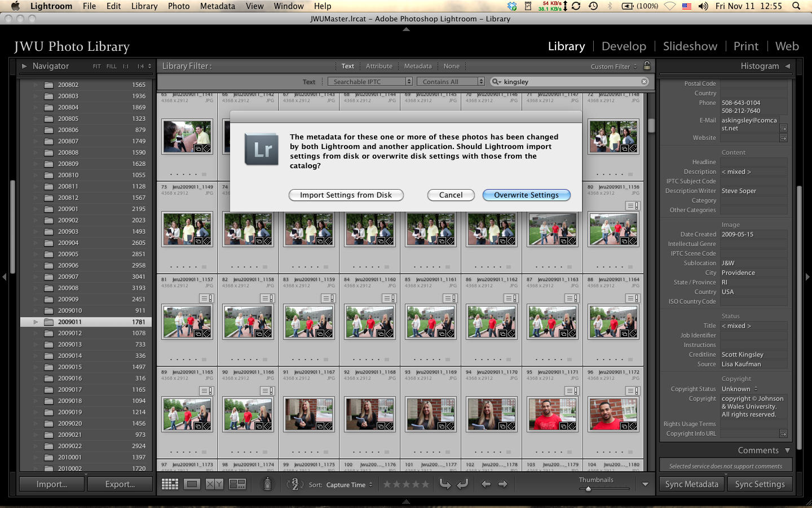Click the filter lock icon

[x=647, y=65]
